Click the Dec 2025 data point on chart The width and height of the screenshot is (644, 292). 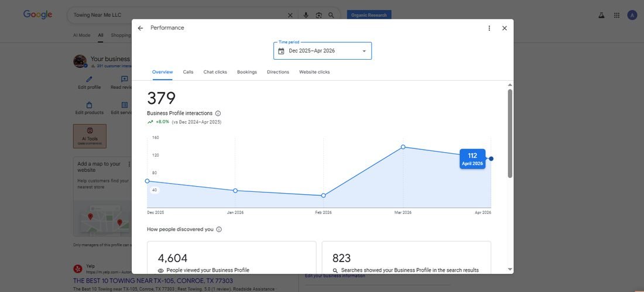click(148, 181)
